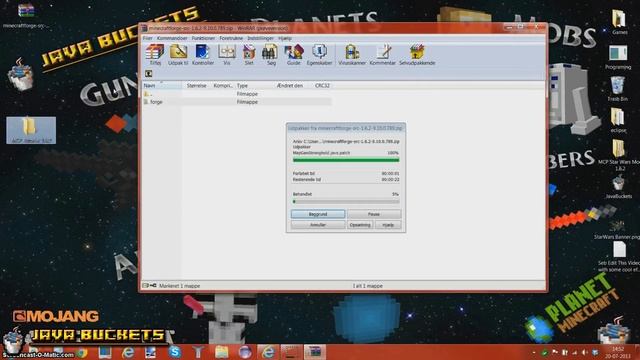Click the Games folder desktop icon

coord(619,22)
